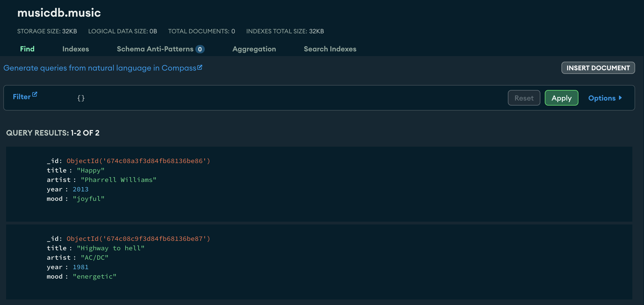Click the Reset button
This screenshot has width=644, height=305.
[x=524, y=98]
